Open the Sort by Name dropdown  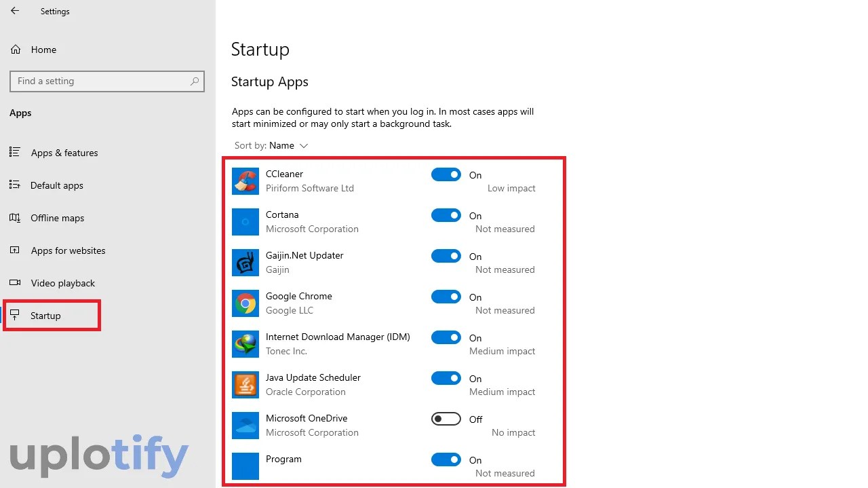pos(271,145)
